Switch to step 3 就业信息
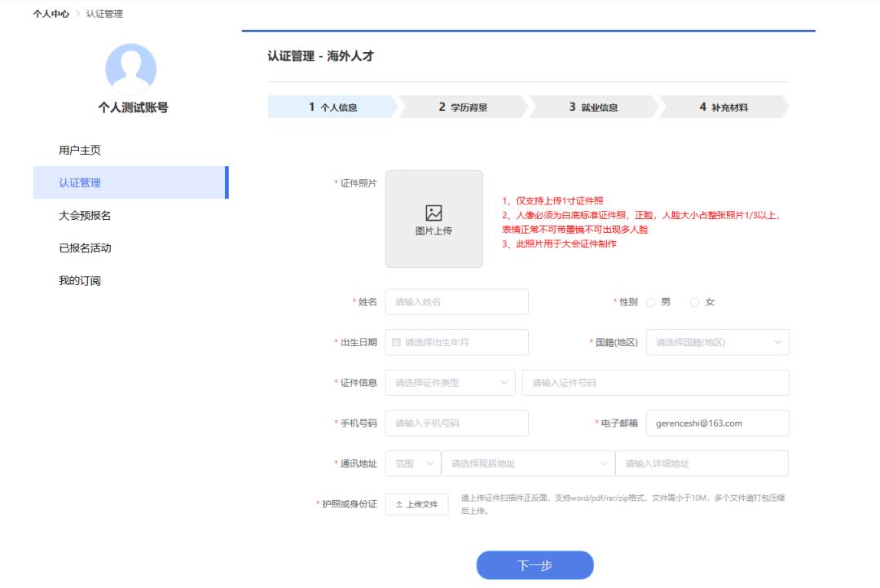The width and height of the screenshot is (880, 588). pyautogui.click(x=593, y=108)
